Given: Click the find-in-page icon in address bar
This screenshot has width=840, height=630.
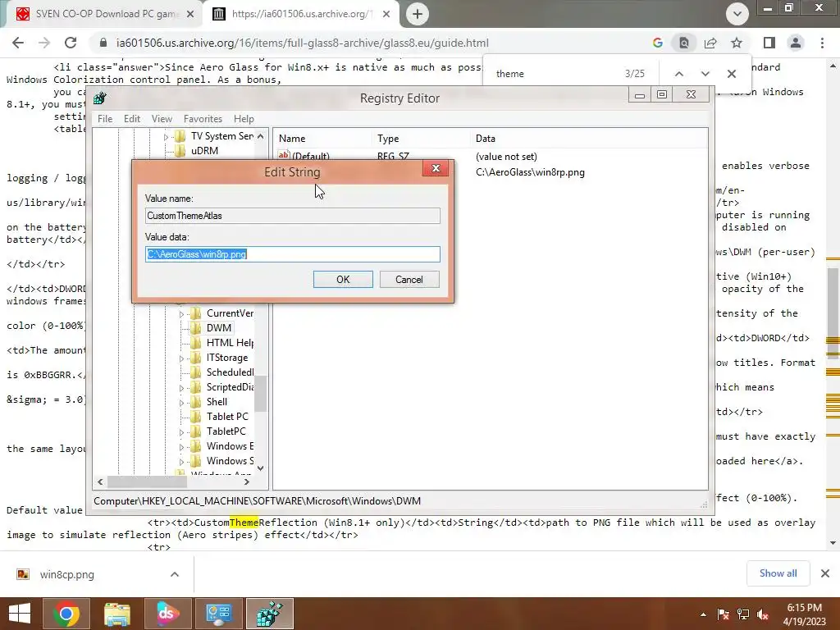Looking at the screenshot, I should point(684,43).
